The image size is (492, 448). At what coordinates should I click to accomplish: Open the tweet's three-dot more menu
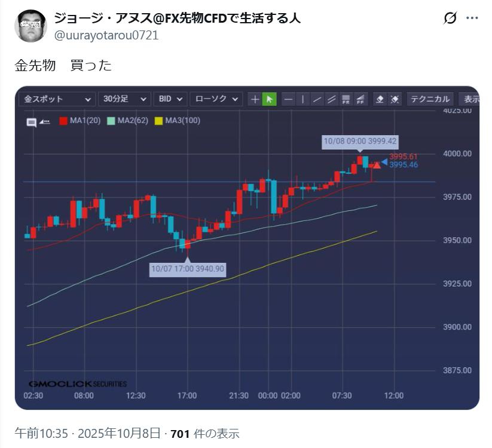coord(472,19)
